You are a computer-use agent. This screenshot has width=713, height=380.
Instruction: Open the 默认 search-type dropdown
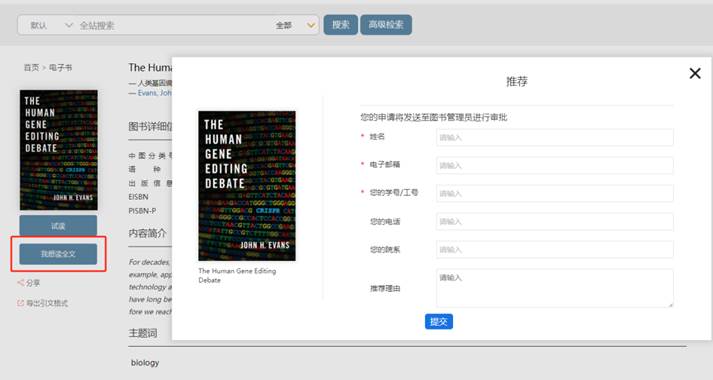coord(50,25)
